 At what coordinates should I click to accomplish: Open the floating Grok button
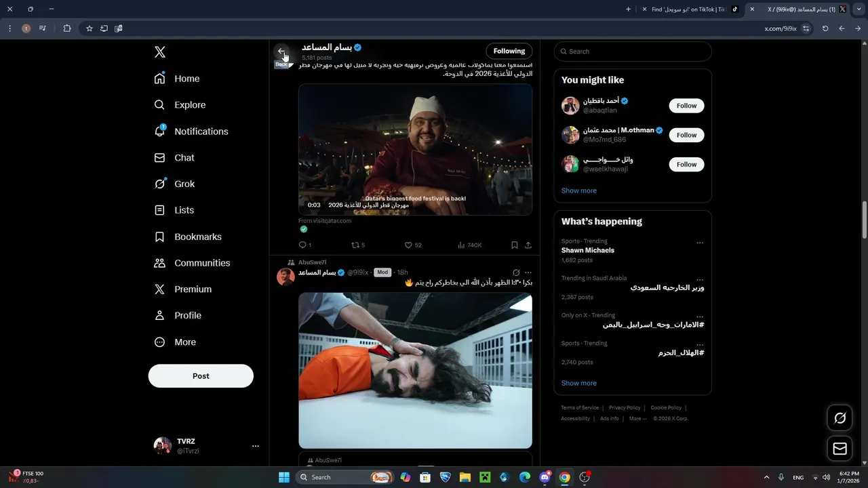[x=840, y=418]
